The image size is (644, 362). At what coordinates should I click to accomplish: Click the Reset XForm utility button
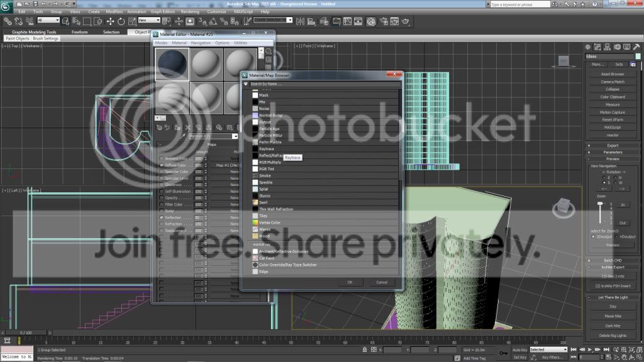coord(613,120)
